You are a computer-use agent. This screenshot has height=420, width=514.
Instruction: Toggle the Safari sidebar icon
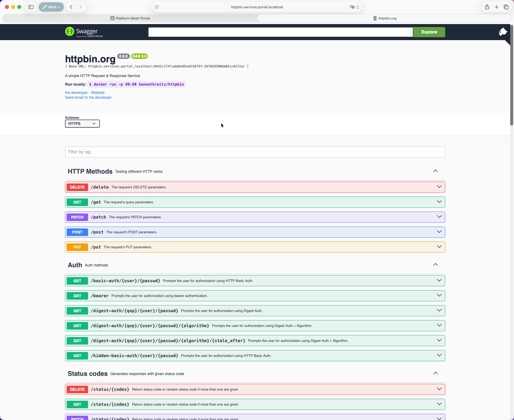tap(31, 7)
